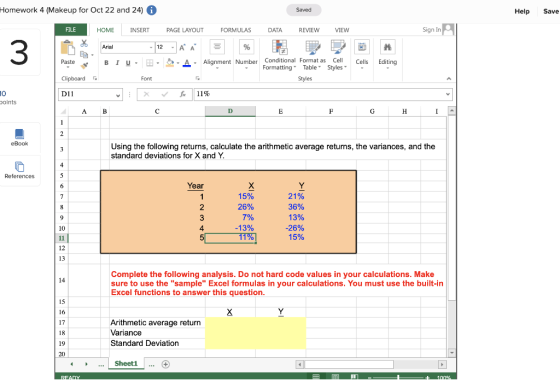Click the Format Painter brush icon

pyautogui.click(x=84, y=65)
